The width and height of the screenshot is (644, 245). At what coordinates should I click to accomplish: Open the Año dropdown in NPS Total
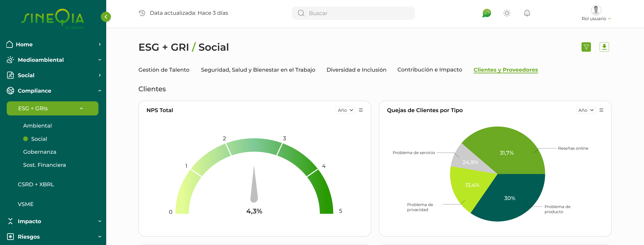pos(345,110)
